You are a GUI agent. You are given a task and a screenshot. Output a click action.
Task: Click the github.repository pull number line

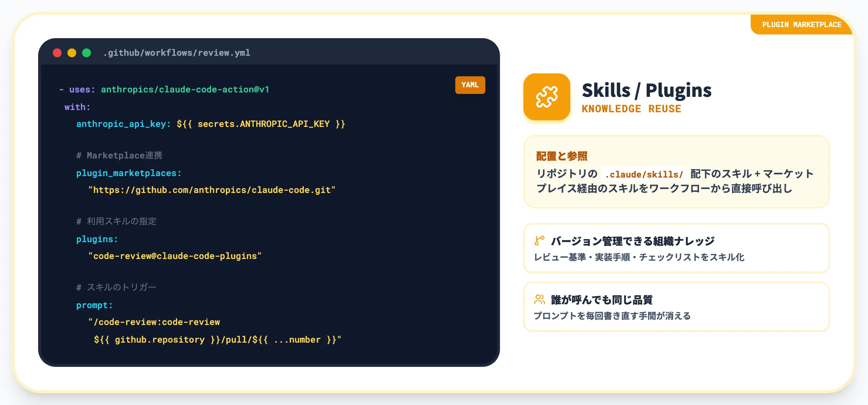click(x=217, y=340)
